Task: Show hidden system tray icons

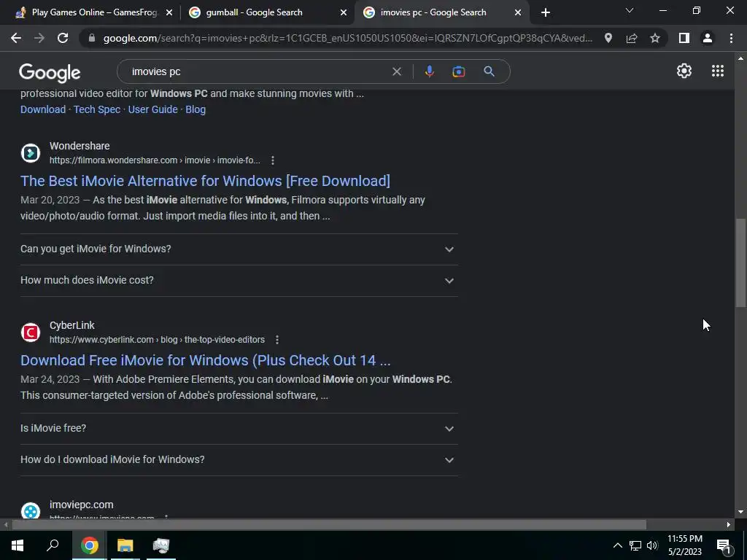Action: pyautogui.click(x=617, y=545)
